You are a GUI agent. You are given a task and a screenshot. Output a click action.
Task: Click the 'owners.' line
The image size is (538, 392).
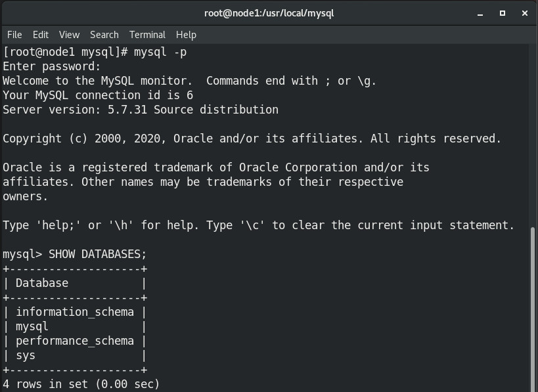click(26, 196)
